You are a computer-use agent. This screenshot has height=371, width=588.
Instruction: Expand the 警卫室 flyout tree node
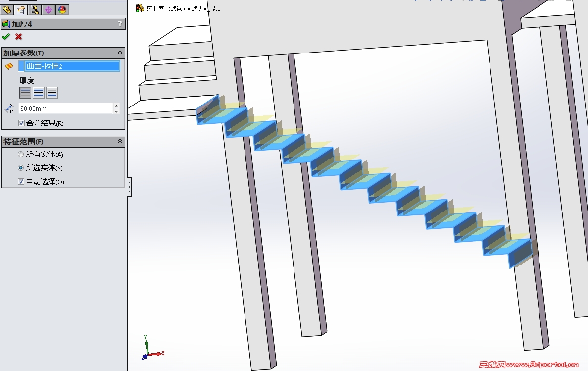tap(131, 8)
